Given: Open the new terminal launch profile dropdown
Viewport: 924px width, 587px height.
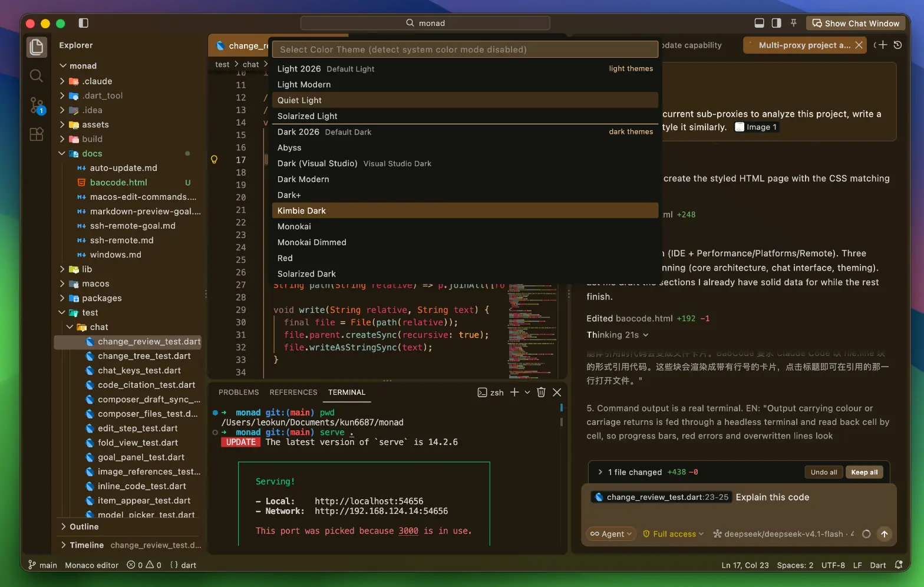Looking at the screenshot, I should [527, 393].
